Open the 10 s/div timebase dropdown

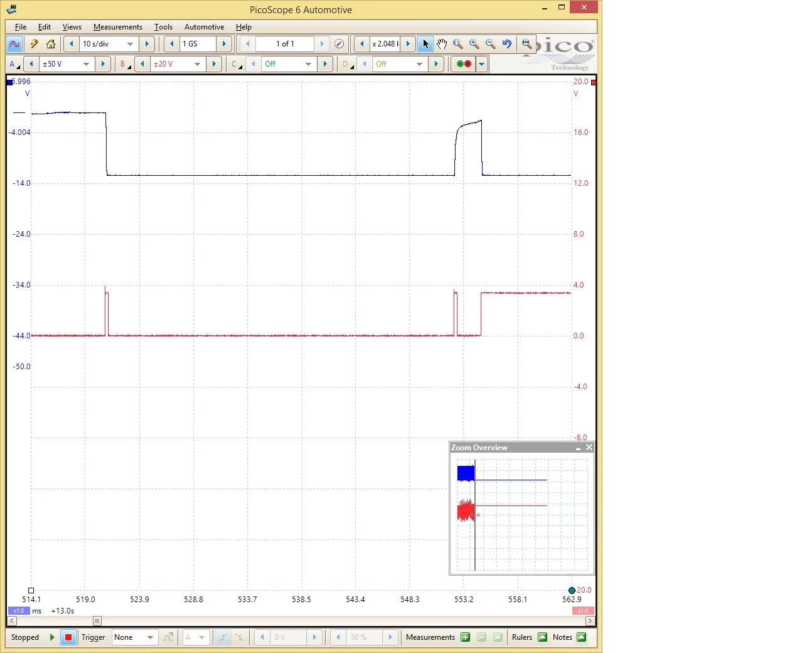point(131,44)
